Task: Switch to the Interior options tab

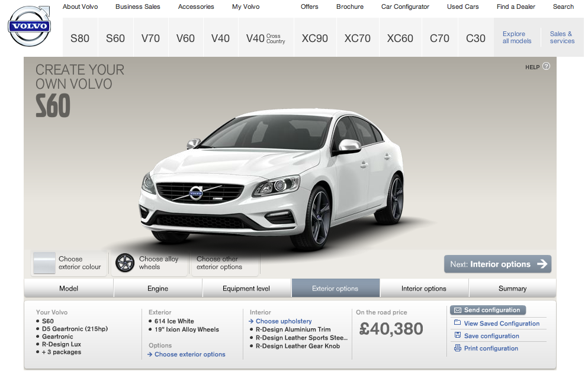Action: (x=424, y=289)
